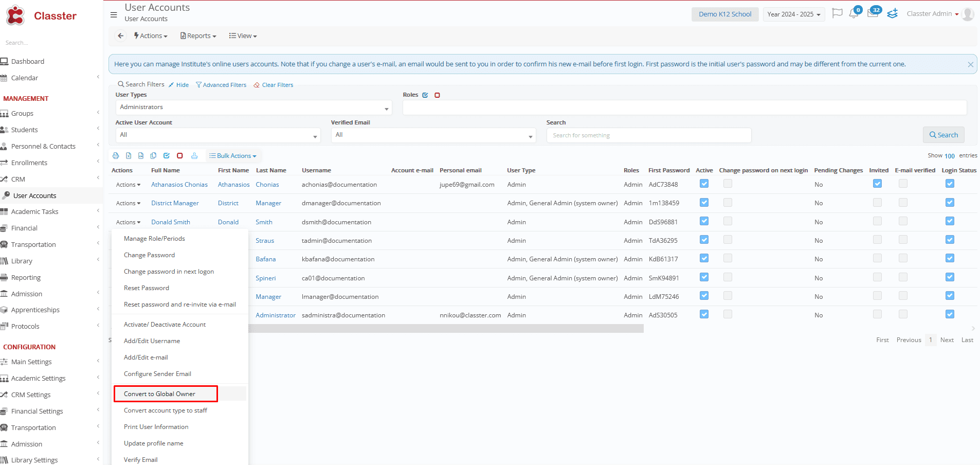Viewport: 980px width, 465px height.
Task: Select Change Password menu item
Action: coord(149,255)
